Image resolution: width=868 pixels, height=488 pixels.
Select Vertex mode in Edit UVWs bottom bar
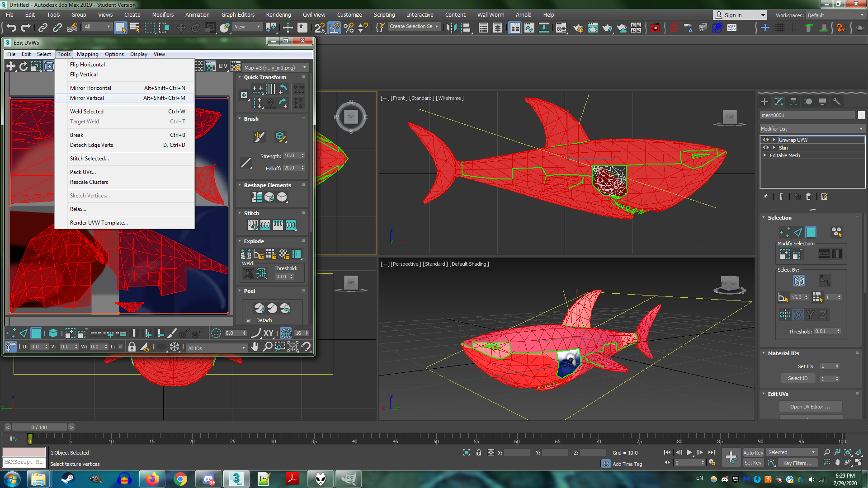click(11, 333)
